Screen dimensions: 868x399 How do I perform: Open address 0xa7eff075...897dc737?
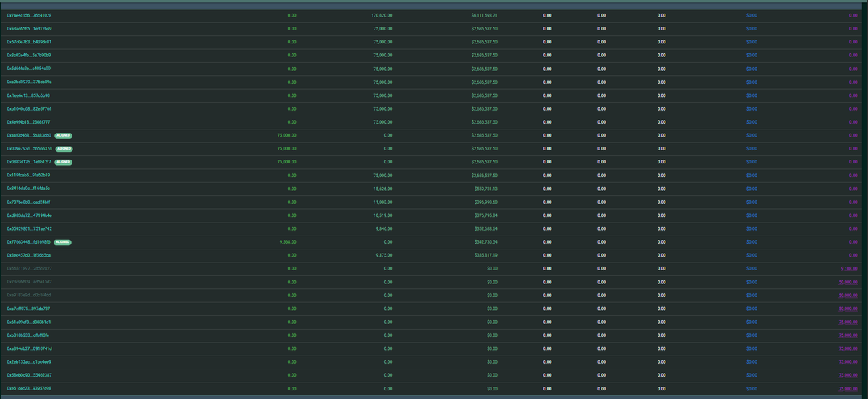[x=28, y=309]
